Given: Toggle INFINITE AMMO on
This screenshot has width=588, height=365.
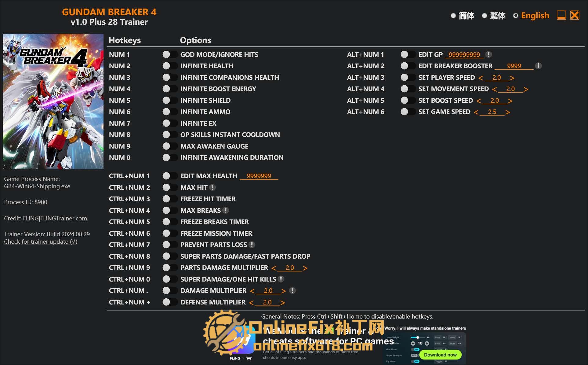Looking at the screenshot, I should point(170,112).
